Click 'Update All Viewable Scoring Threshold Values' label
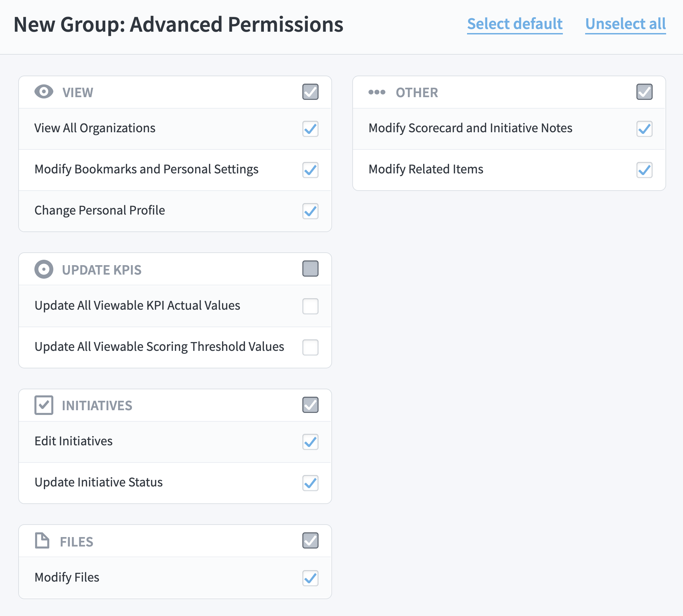Image resolution: width=683 pixels, height=616 pixels. [x=159, y=347]
